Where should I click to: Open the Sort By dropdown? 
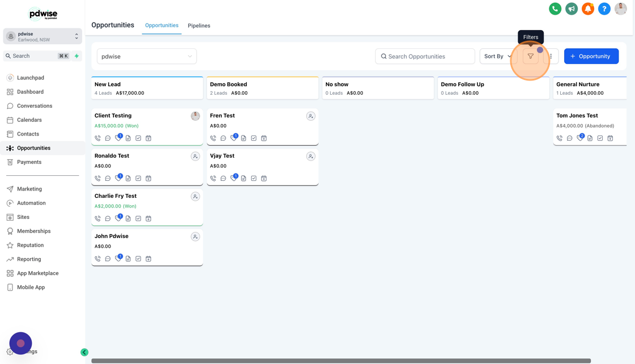pyautogui.click(x=498, y=56)
